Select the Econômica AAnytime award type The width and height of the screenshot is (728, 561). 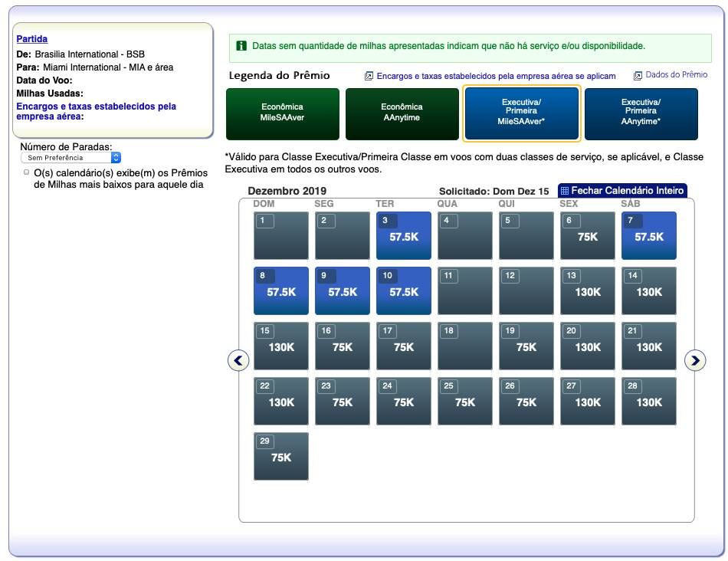coord(402,113)
